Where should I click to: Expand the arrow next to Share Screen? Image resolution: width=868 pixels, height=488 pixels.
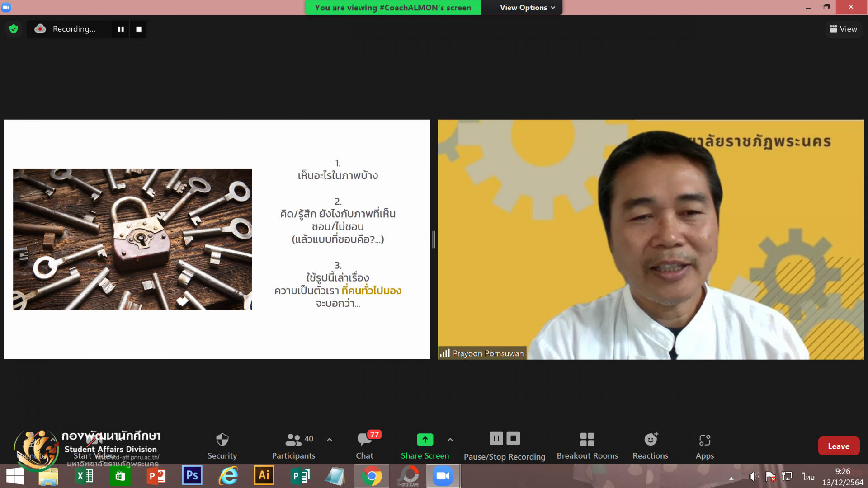coord(450,439)
